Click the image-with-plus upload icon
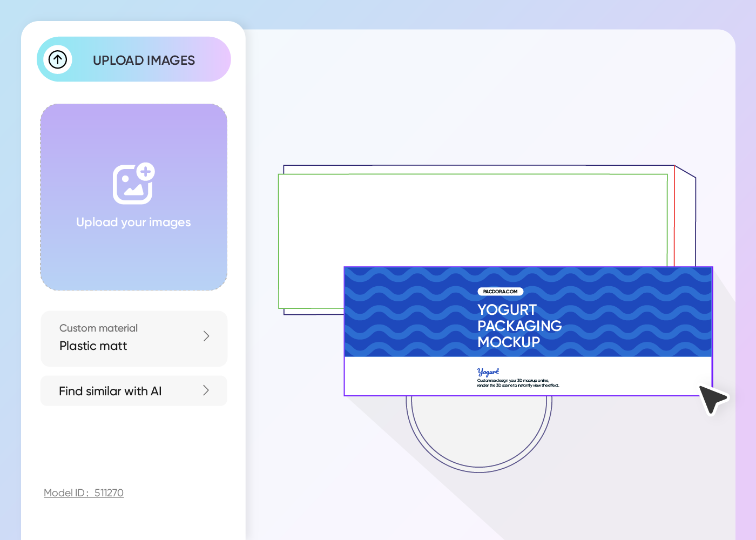The height and width of the screenshot is (540, 756). [x=133, y=184]
